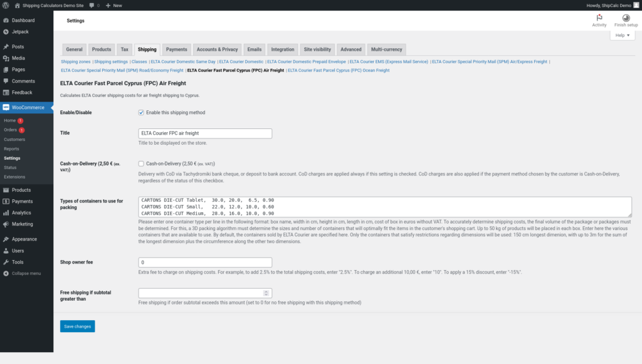642x364 pixels.
Task: Click the Marketing megaphone icon
Action: tap(6, 224)
